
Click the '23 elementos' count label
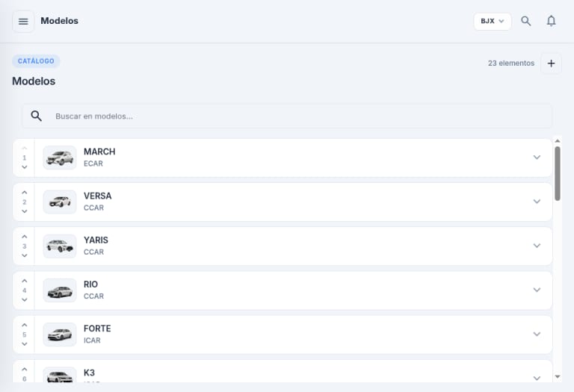[511, 63]
